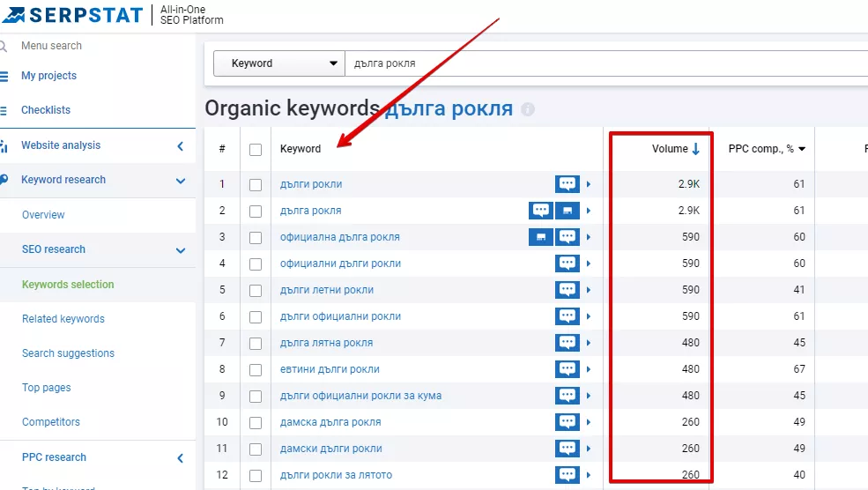The width and height of the screenshot is (868, 490).
Task: Click the info icon beside Organic keywords title
Action: [528, 109]
